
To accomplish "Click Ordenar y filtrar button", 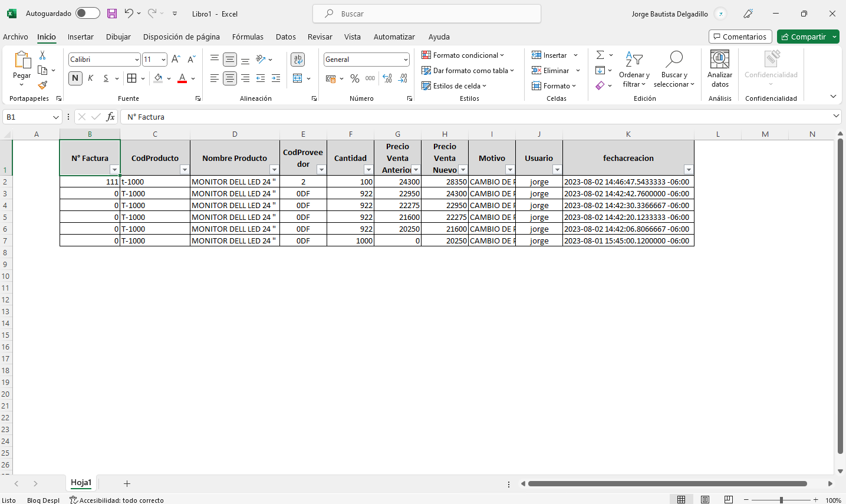I will click(634, 68).
